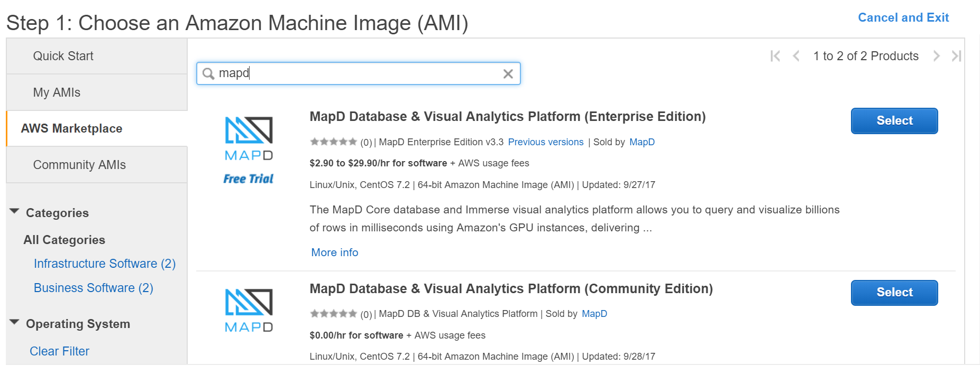Image resolution: width=980 pixels, height=384 pixels.
Task: Select MapD Enterprise Edition AMI
Action: (894, 121)
